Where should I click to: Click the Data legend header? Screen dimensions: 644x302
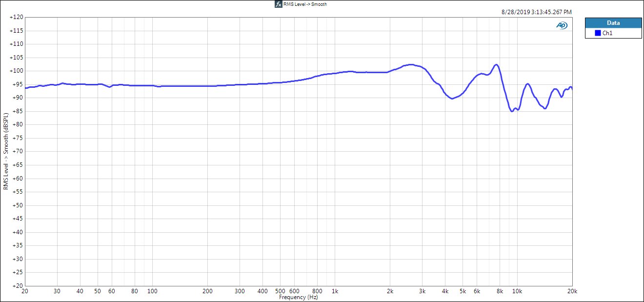pyautogui.click(x=613, y=23)
